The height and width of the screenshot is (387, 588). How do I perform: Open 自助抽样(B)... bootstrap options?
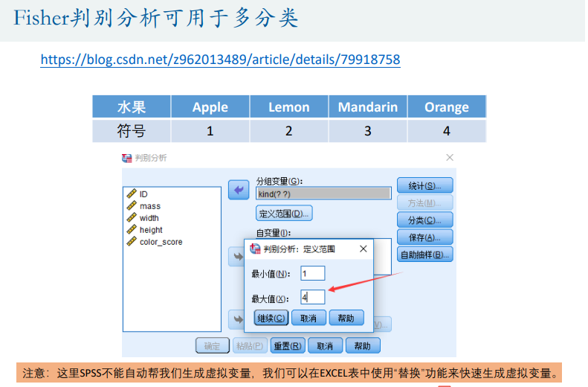pos(424,255)
